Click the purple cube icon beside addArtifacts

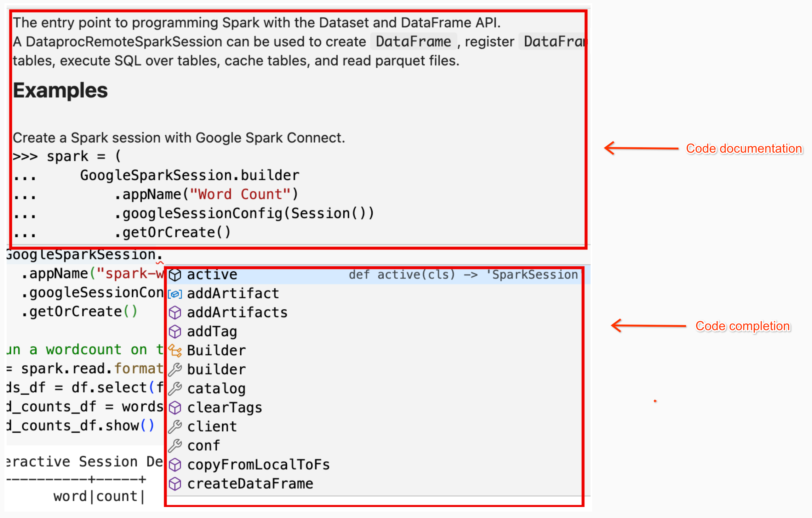pyautogui.click(x=175, y=312)
